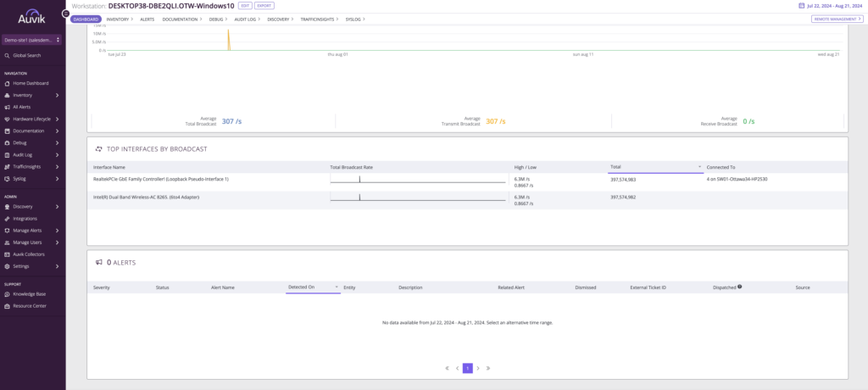Image resolution: width=868 pixels, height=390 pixels.
Task: Click '4 on SW01-Ottawa34-HP2530' connection
Action: (737, 179)
